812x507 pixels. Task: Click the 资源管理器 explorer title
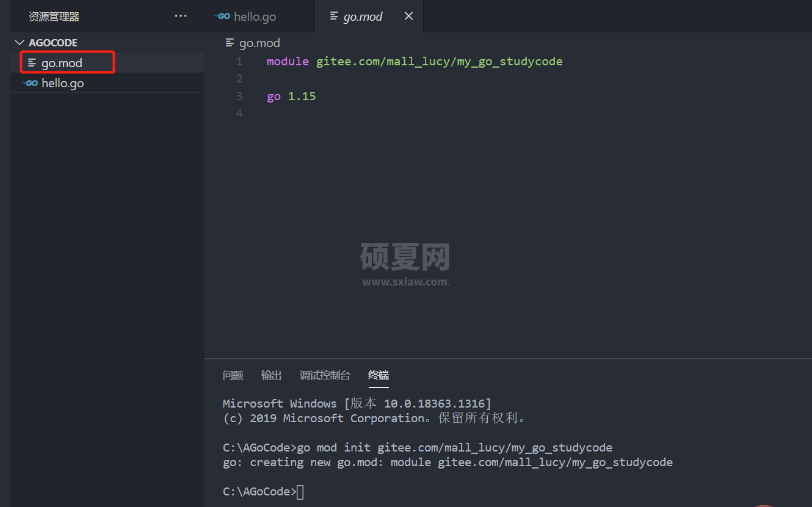click(54, 17)
